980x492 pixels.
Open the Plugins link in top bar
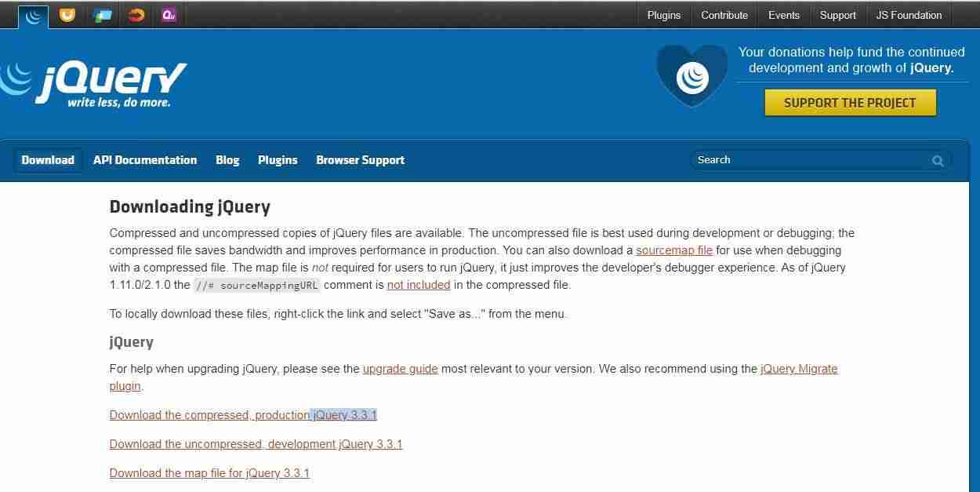[664, 15]
